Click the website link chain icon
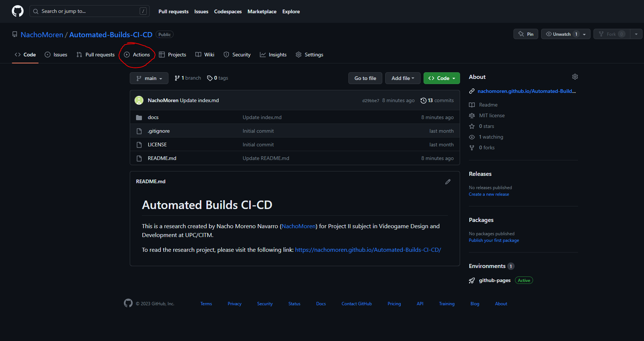644x341 pixels. click(x=472, y=91)
